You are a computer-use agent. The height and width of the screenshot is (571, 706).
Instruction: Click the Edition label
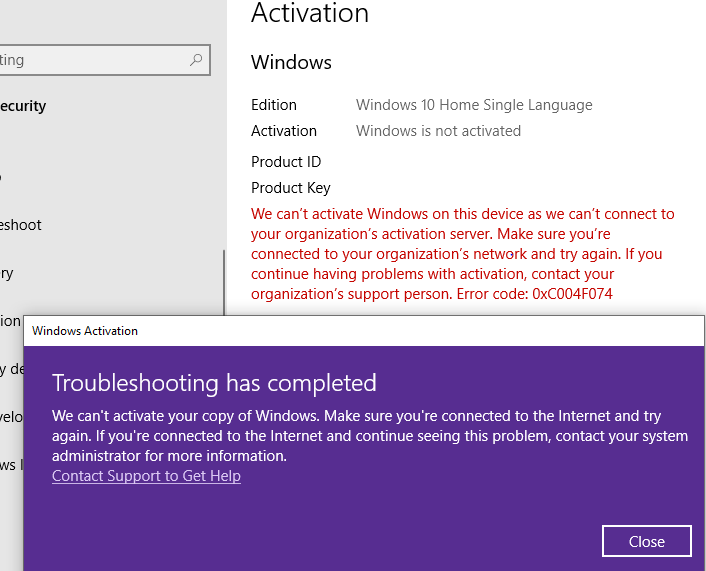pos(274,105)
